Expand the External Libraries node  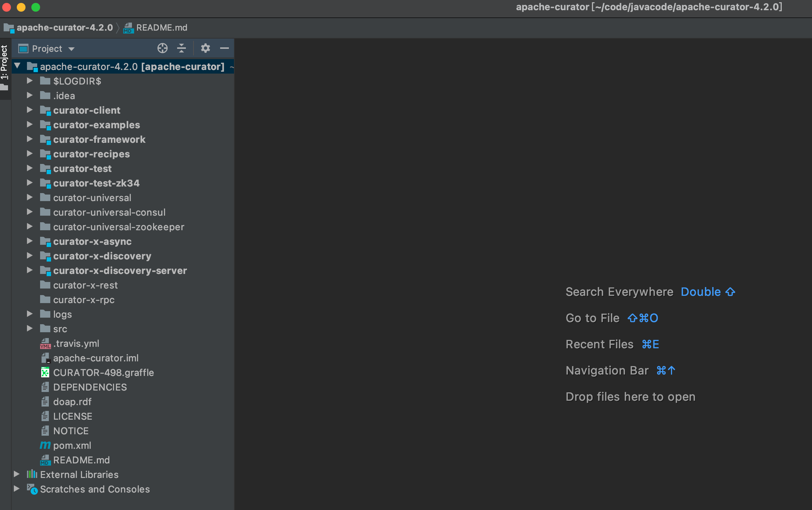coord(17,474)
